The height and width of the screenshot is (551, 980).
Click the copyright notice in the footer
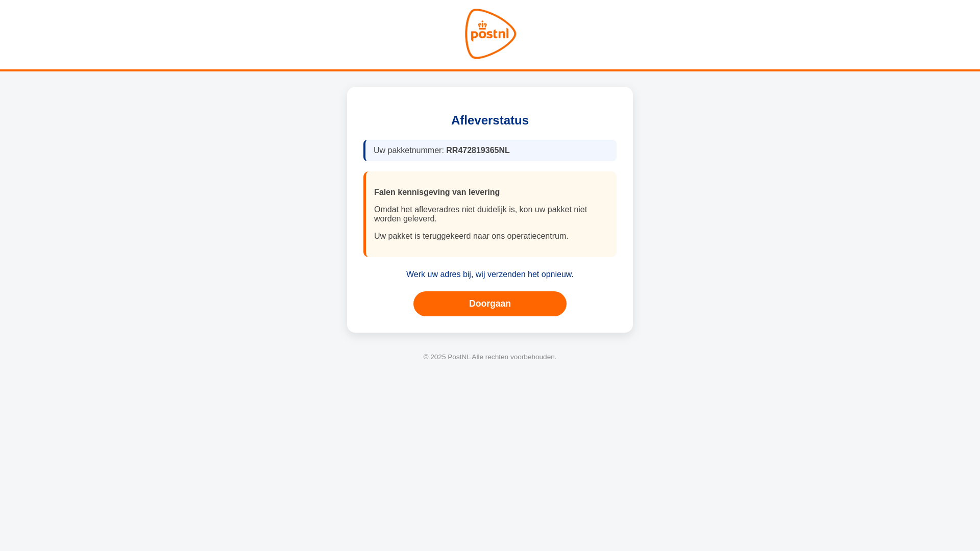pyautogui.click(x=490, y=357)
